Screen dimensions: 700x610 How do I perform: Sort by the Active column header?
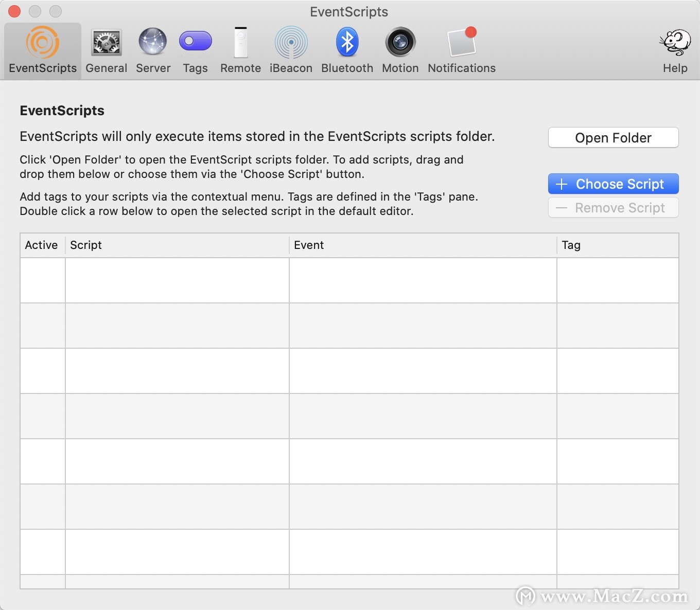(x=43, y=245)
